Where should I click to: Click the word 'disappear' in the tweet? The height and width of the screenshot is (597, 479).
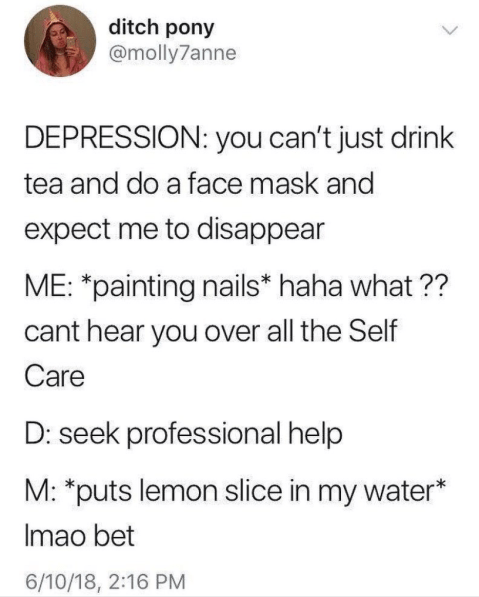coord(262,231)
